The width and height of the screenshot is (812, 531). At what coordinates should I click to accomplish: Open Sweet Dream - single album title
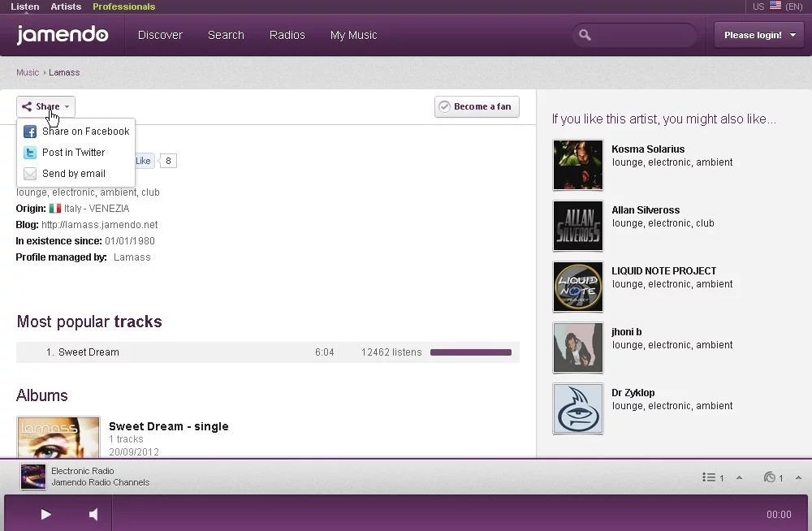tap(169, 426)
